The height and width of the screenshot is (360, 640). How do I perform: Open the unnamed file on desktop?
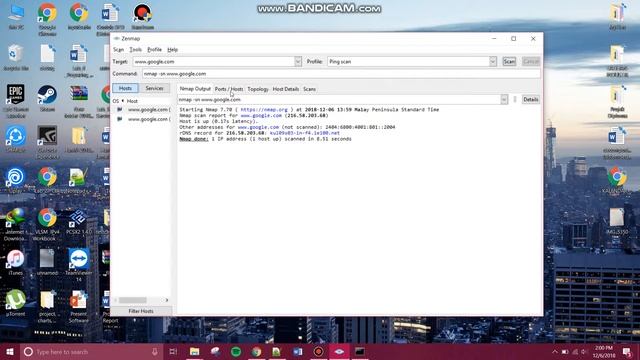click(x=47, y=262)
